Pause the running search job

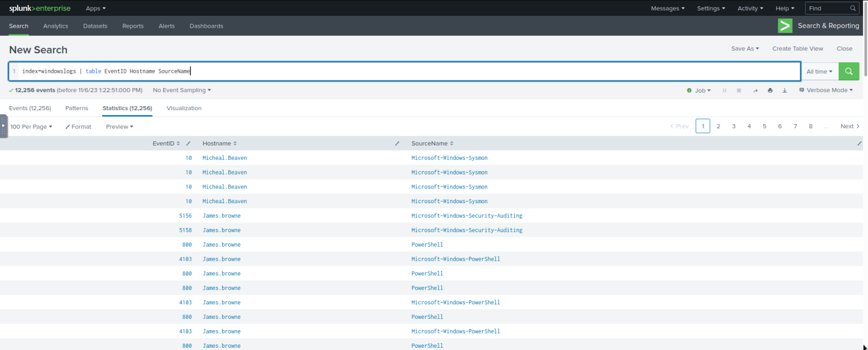[724, 90]
